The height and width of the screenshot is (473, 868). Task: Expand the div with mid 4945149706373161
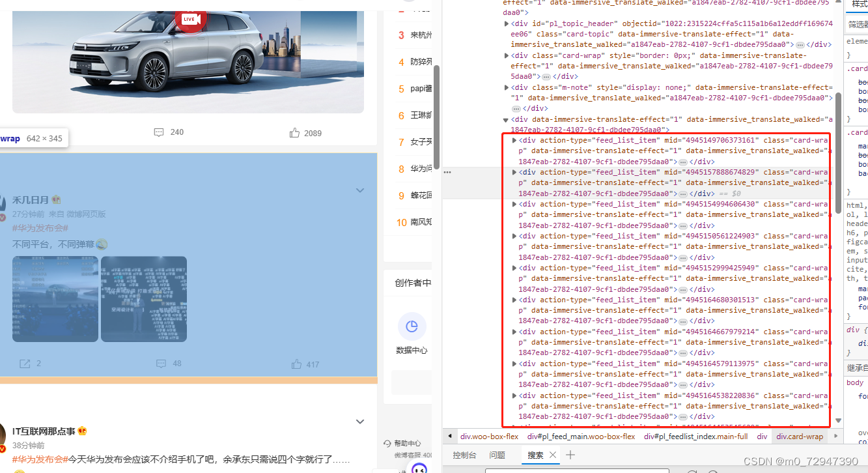[514, 140]
